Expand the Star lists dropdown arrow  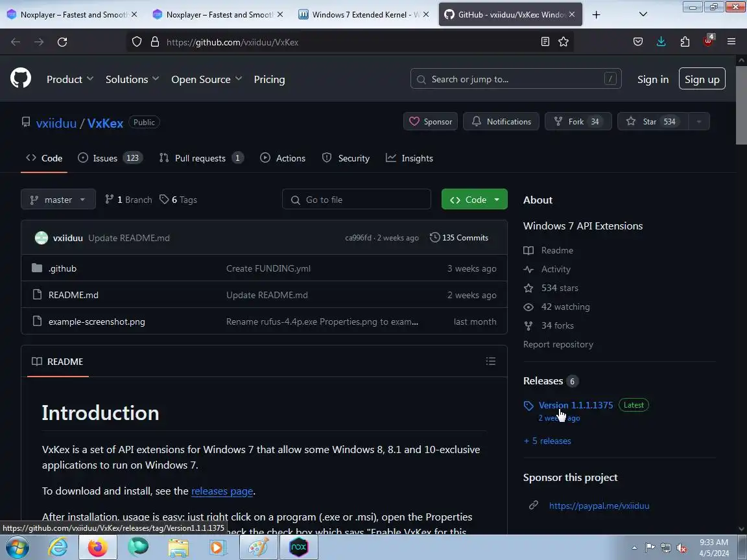pyautogui.click(x=699, y=121)
